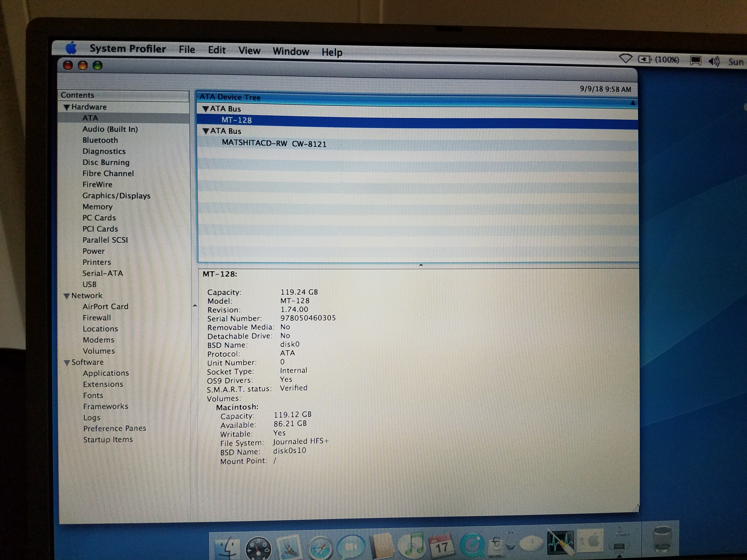This screenshot has width=747, height=560.
Task: Open System Preferences from the Dock
Action: click(590, 541)
